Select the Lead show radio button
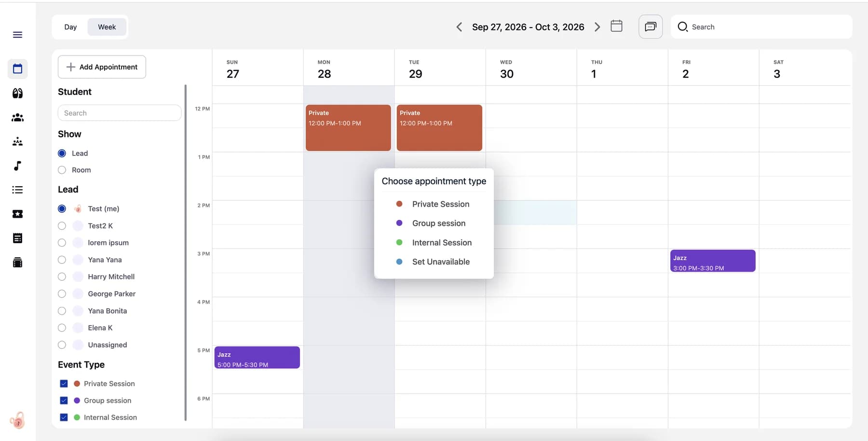The height and width of the screenshot is (441, 868). 62,153
